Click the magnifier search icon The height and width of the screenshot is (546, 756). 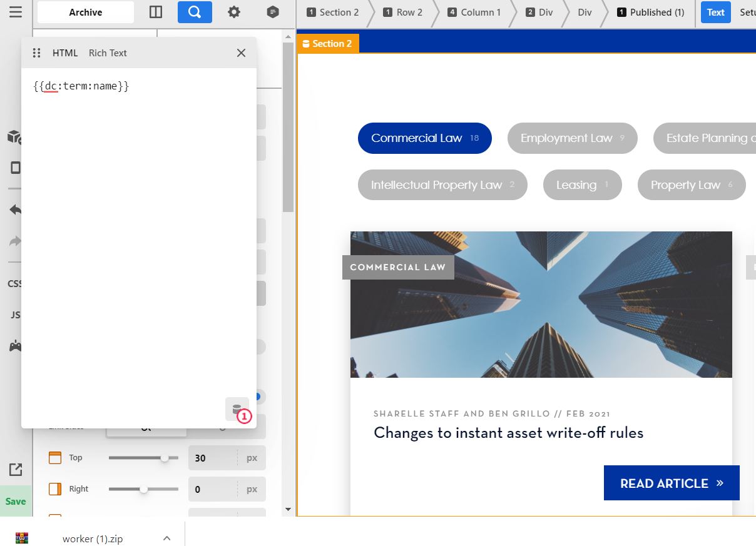195,12
